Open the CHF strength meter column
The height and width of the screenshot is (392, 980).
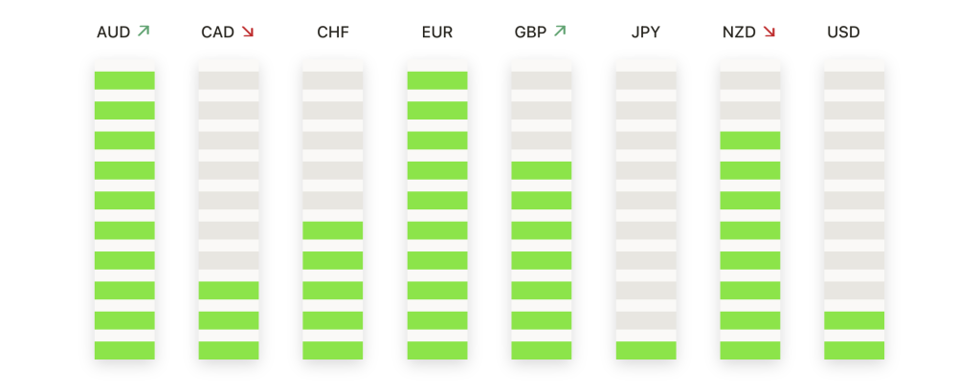(x=333, y=215)
